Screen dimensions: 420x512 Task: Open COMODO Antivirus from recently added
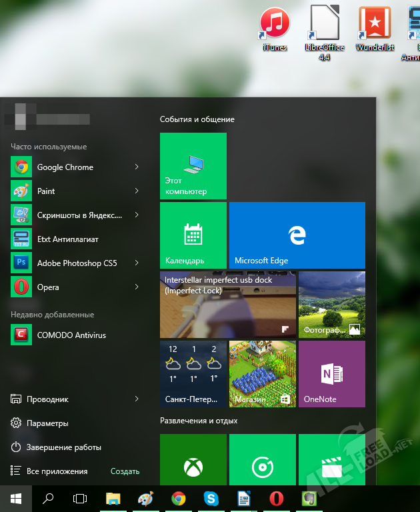point(71,335)
